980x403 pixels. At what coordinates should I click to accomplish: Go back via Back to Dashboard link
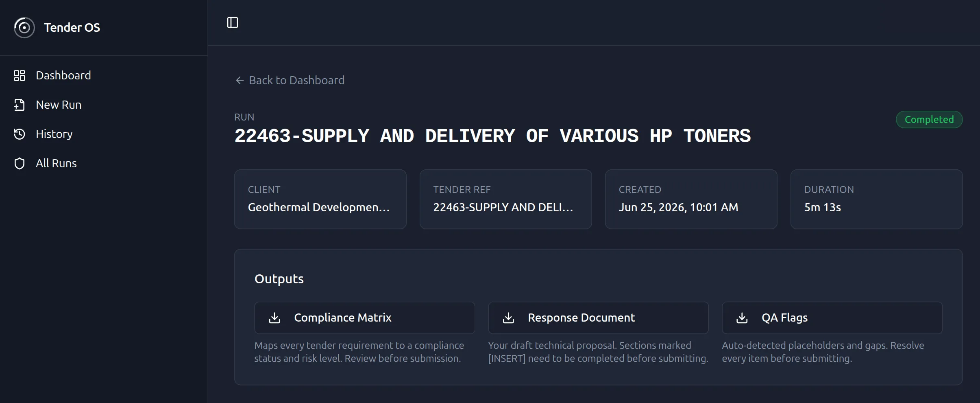click(x=290, y=81)
